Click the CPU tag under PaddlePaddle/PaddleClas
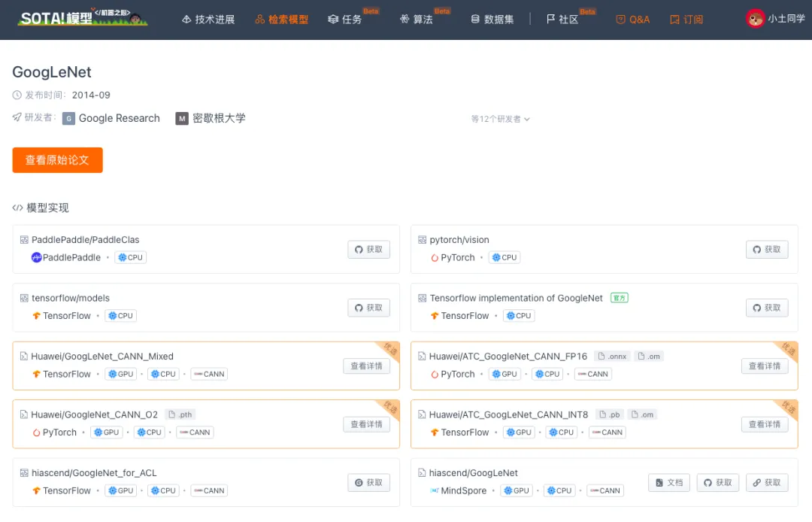The height and width of the screenshot is (522, 812). coord(131,257)
